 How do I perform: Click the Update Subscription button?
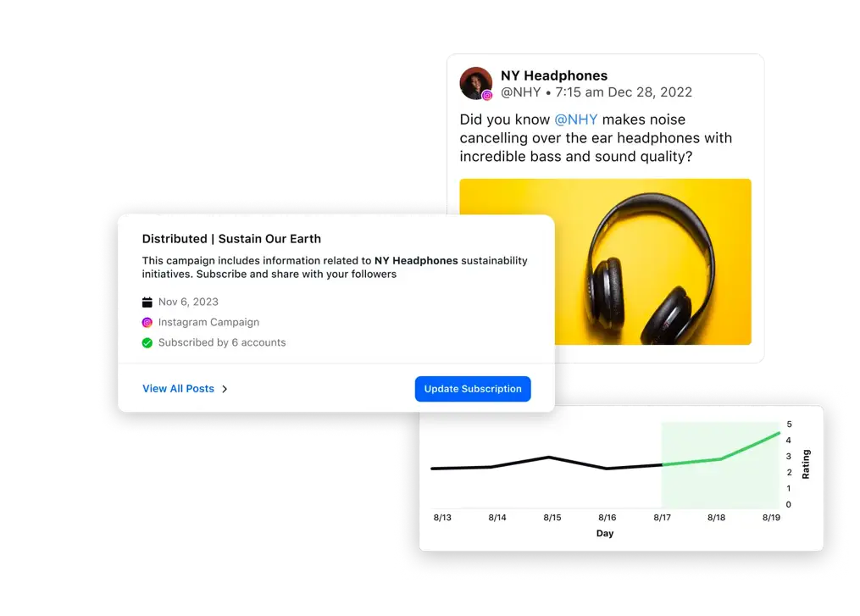[x=473, y=389]
